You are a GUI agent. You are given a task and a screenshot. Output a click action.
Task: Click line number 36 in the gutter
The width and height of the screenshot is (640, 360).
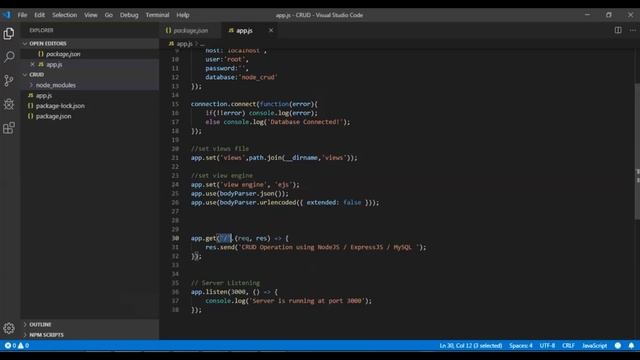coord(175,292)
